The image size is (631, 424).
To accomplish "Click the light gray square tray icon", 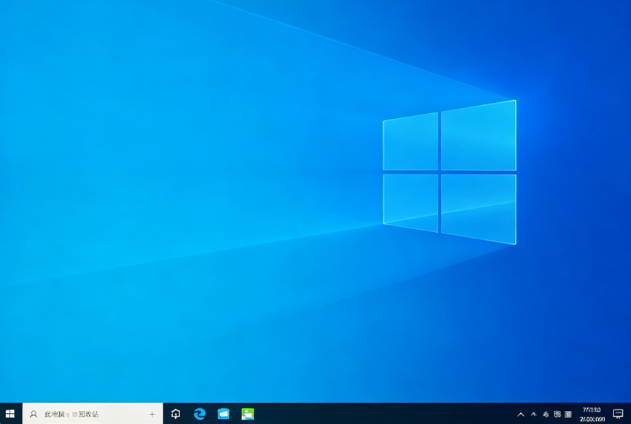I will coord(568,414).
